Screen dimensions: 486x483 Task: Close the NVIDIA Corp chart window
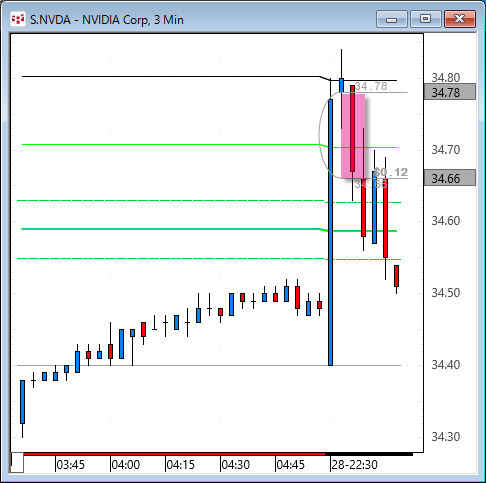(x=460, y=19)
